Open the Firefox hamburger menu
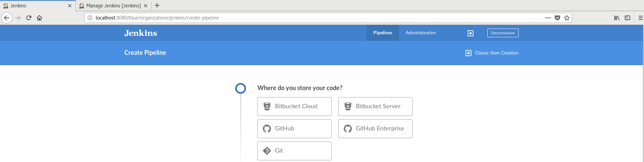Viewport: 644px width, 162px height. pos(640,18)
